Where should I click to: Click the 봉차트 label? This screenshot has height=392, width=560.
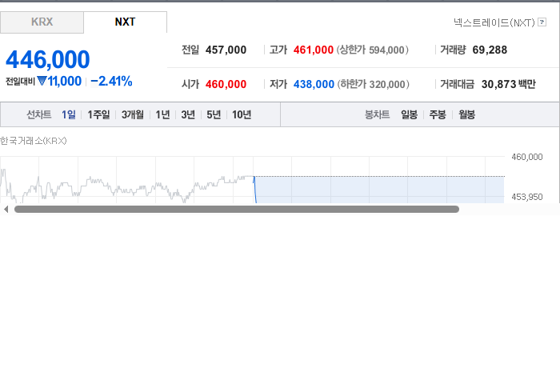click(377, 114)
